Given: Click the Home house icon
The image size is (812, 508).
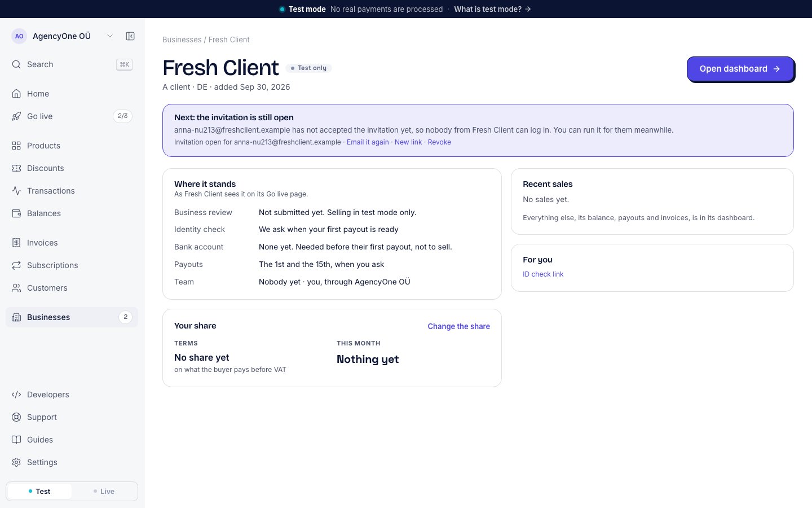Looking at the screenshot, I should click(16, 94).
